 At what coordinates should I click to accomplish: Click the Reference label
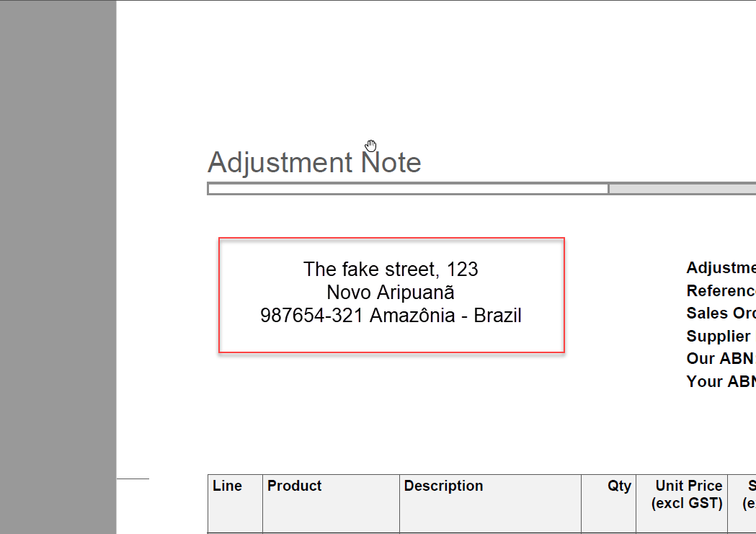coord(721,290)
